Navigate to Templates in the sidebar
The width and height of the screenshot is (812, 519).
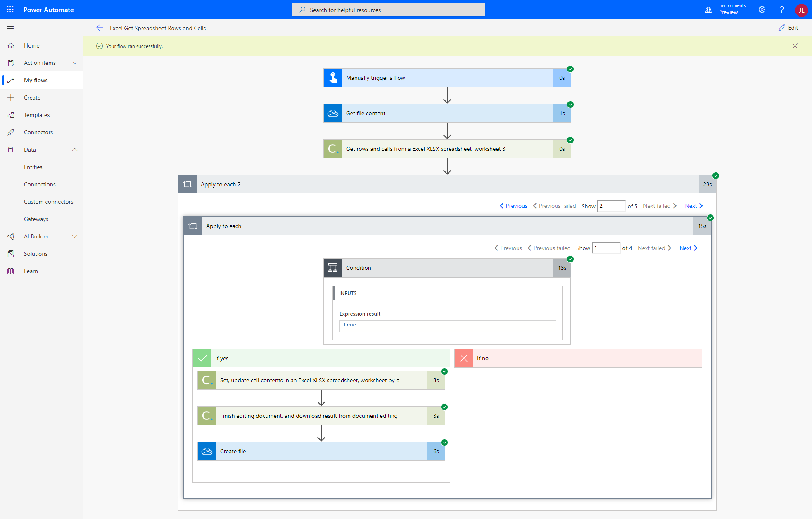pyautogui.click(x=37, y=115)
